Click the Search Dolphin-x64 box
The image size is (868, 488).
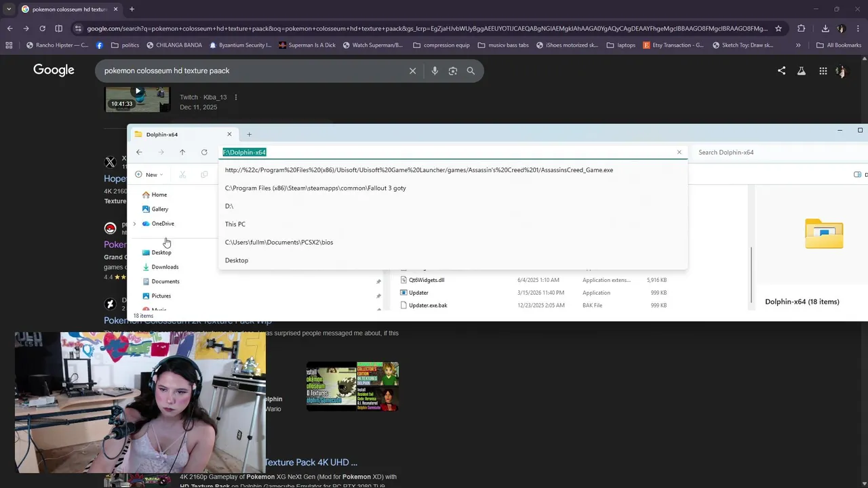pyautogui.click(x=780, y=152)
